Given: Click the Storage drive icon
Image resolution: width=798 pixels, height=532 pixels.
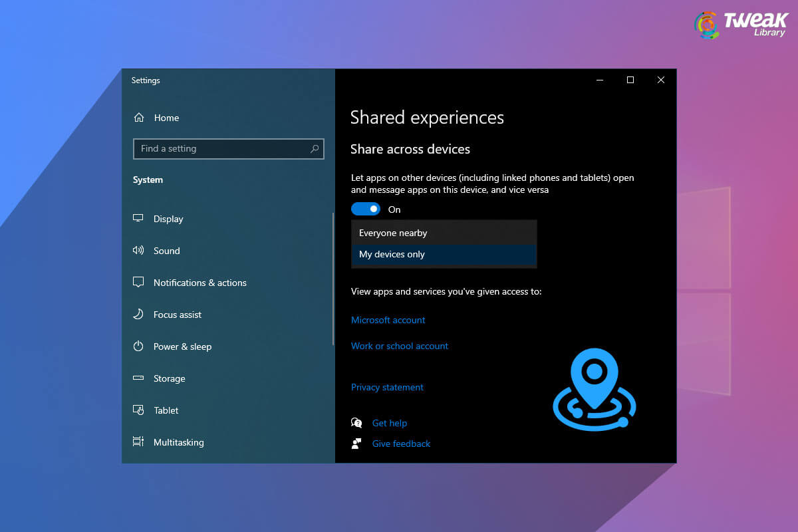Looking at the screenshot, I should coord(138,378).
